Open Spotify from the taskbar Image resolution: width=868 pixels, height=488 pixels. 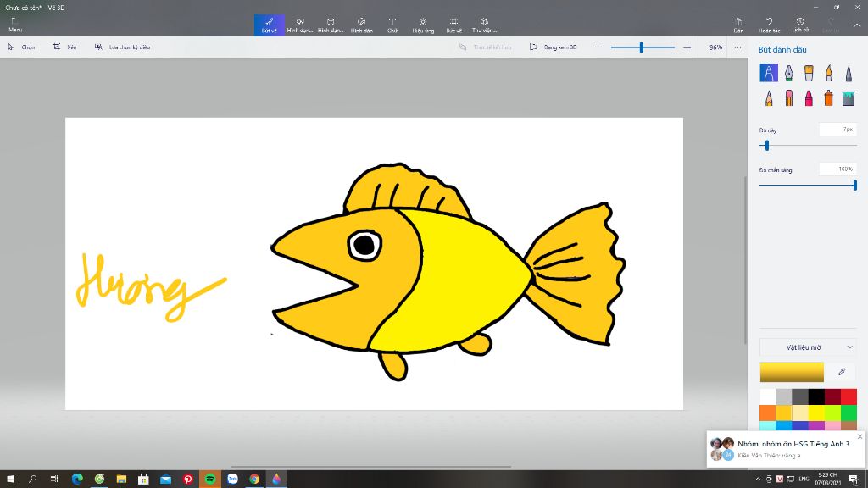(210, 480)
